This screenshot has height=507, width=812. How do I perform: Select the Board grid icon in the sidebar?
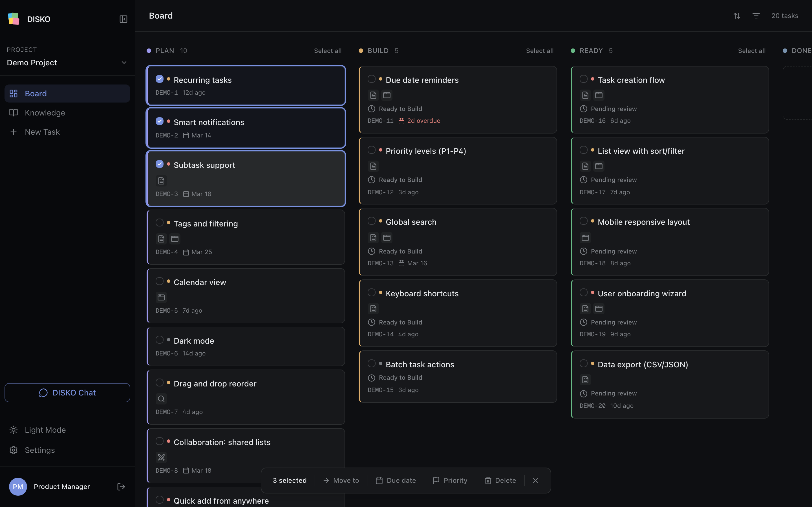point(14,93)
